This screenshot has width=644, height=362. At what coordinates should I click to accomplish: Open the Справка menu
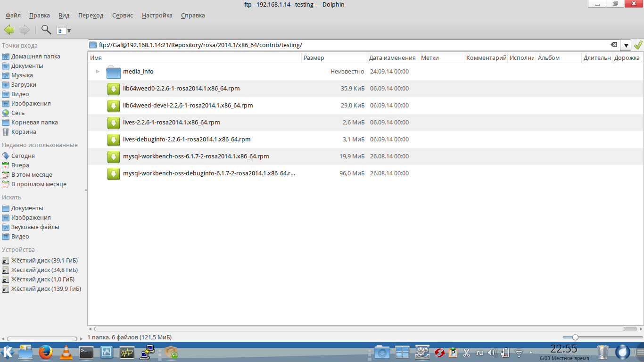[193, 15]
